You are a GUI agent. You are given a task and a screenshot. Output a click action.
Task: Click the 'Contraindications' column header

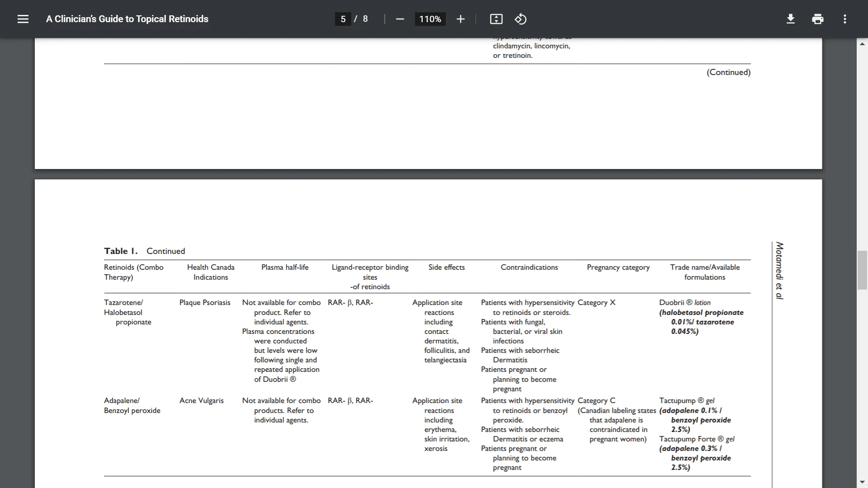click(x=529, y=267)
